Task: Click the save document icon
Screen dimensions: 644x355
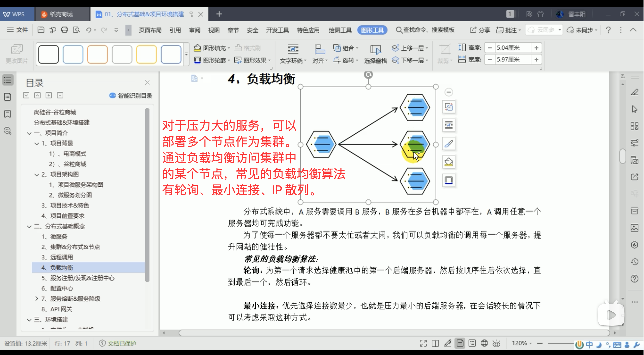Action: tap(41, 30)
